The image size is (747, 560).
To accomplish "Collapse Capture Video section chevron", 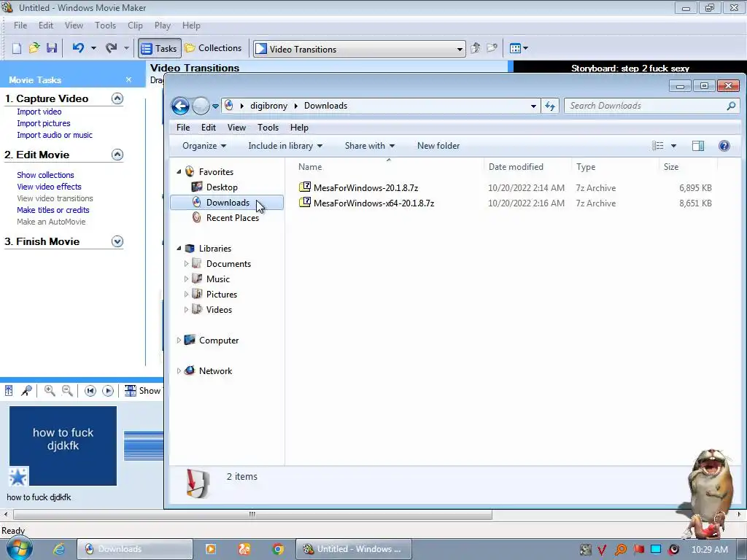I will (117, 98).
